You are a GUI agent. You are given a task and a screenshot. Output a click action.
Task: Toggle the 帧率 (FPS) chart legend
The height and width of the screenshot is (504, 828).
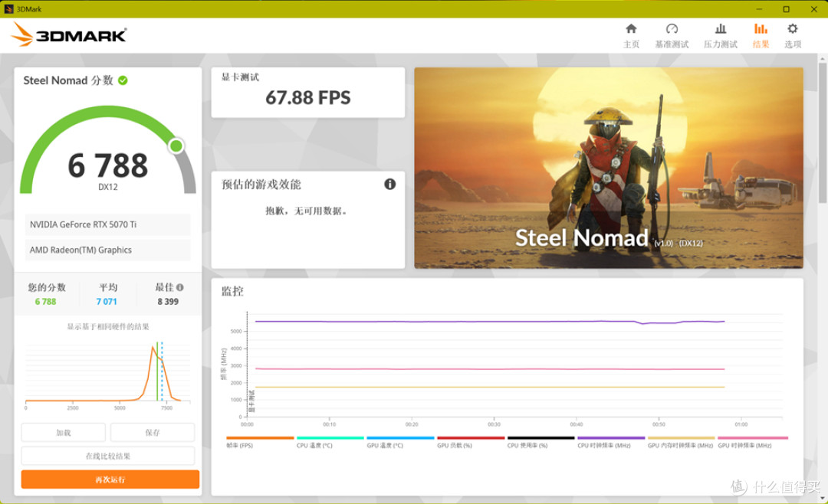pyautogui.click(x=259, y=442)
